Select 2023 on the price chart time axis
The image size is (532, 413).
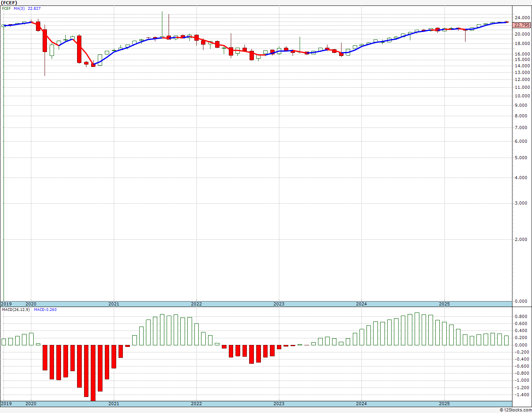point(279,304)
